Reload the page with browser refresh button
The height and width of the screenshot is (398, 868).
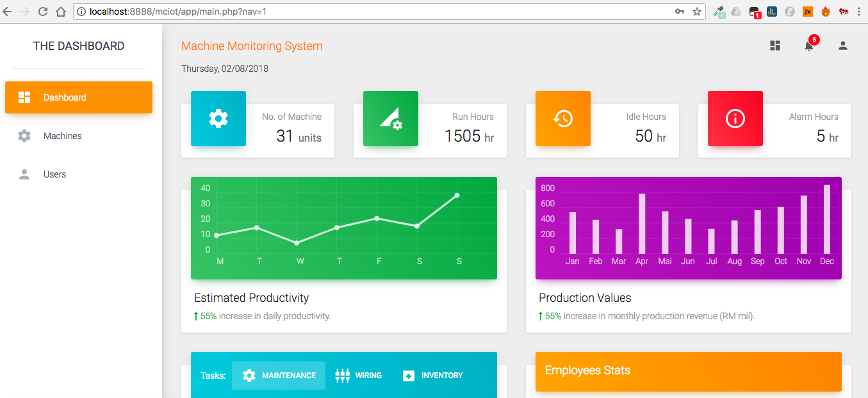43,12
